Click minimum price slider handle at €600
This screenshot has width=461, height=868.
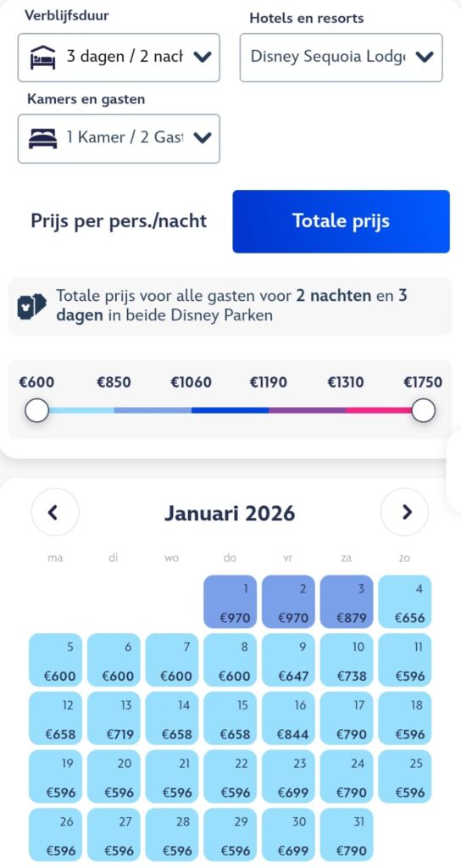tap(37, 411)
